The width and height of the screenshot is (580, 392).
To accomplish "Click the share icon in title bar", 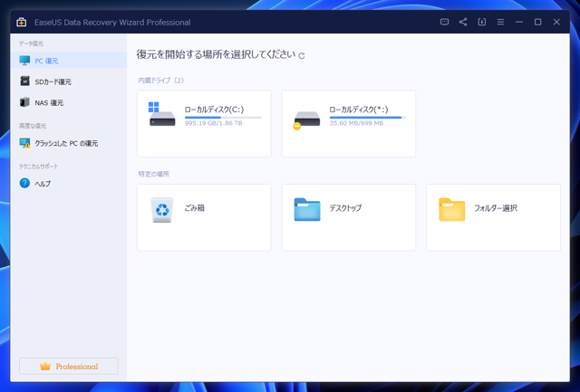I will pos(463,22).
